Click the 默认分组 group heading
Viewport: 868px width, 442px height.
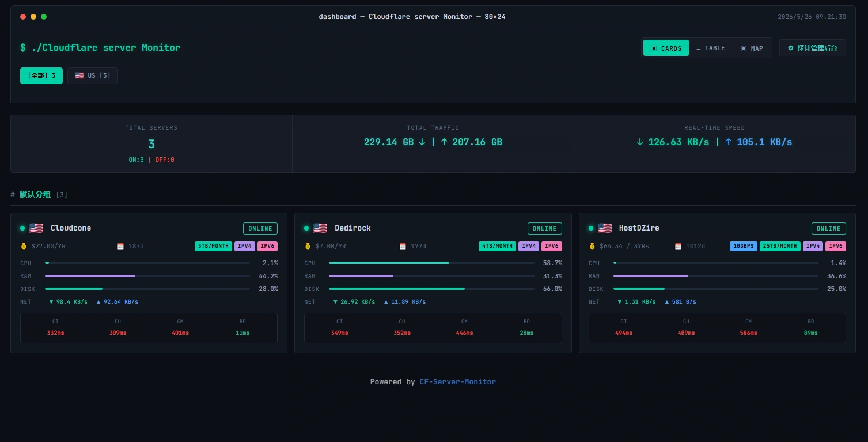35,195
